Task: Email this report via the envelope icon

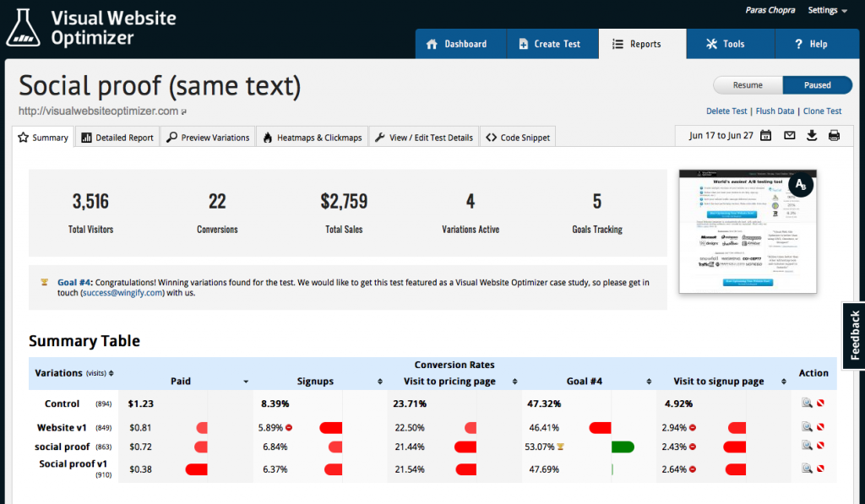Action: (x=789, y=134)
